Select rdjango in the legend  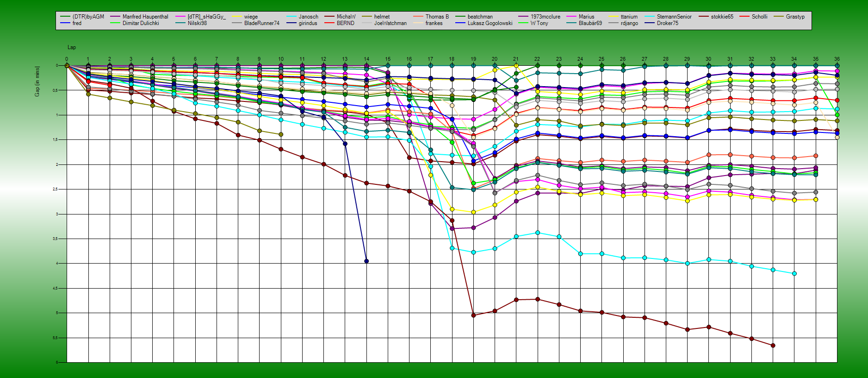pos(629,23)
